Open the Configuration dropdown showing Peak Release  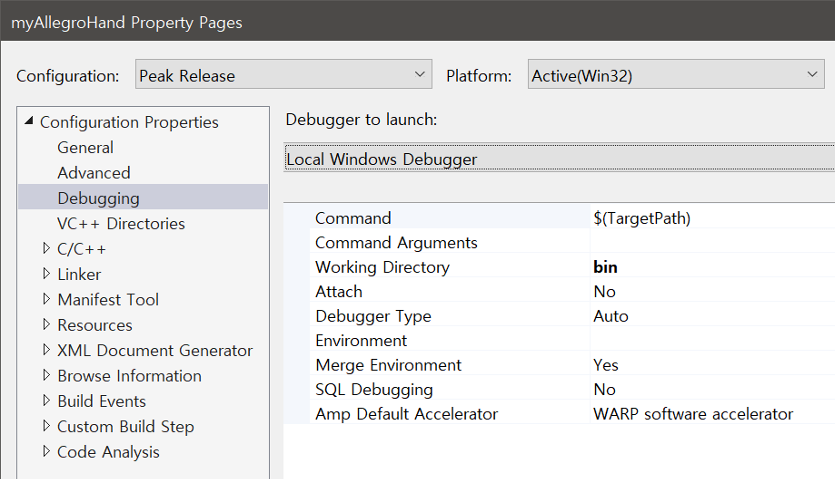[x=283, y=75]
